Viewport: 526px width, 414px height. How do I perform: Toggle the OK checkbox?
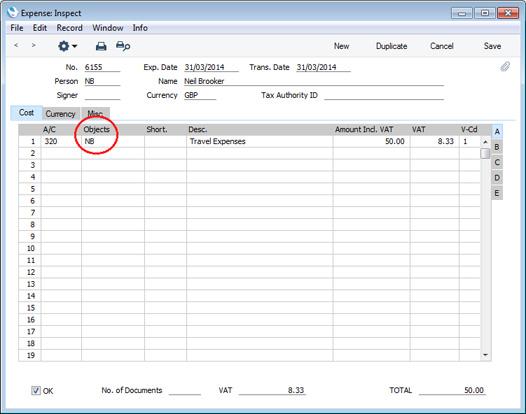[36, 391]
